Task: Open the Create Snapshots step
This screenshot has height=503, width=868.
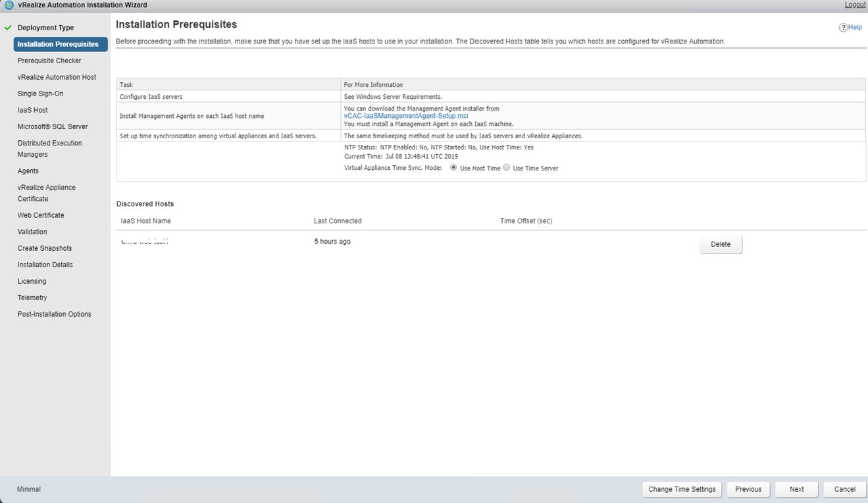Action: tap(45, 248)
